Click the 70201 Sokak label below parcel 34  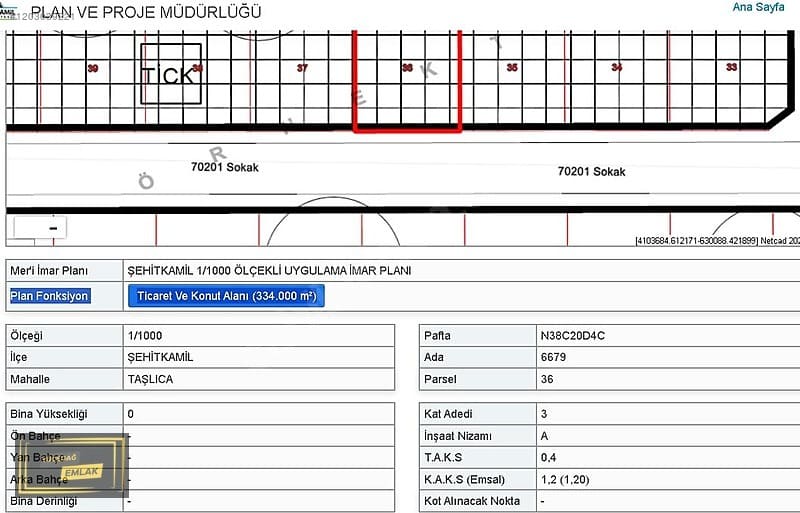[x=591, y=172]
